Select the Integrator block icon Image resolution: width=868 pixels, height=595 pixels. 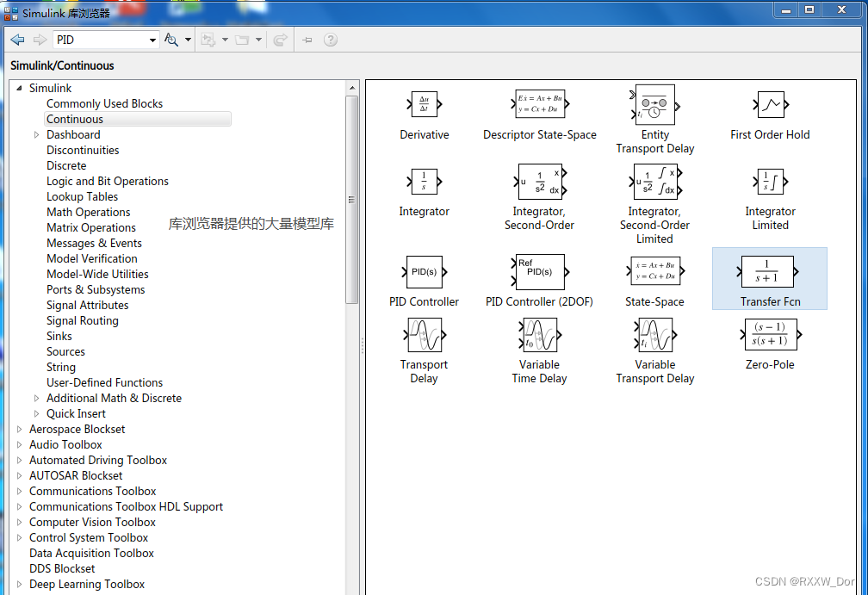point(424,181)
